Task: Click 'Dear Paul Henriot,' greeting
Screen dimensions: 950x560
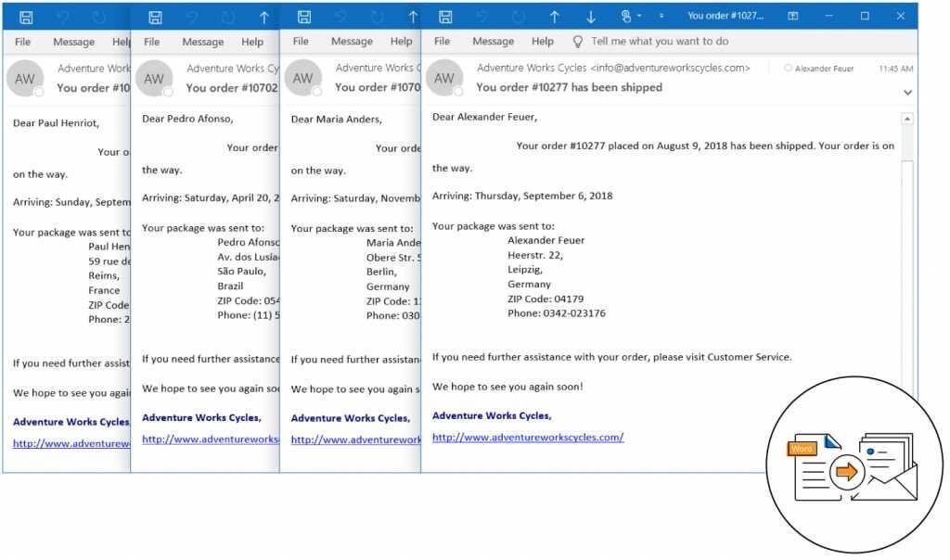Action: pos(56,123)
